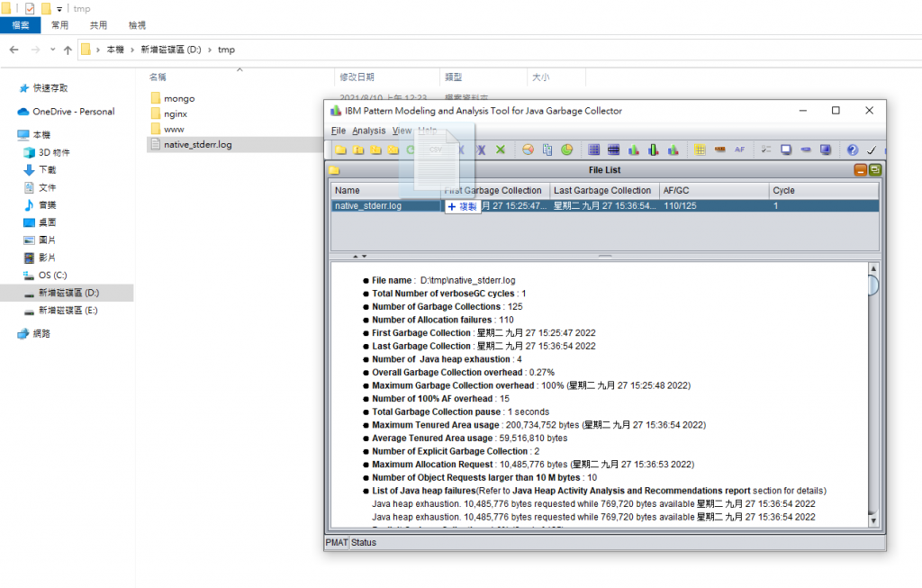Open recent locations dropdown in Explorer

(53, 50)
